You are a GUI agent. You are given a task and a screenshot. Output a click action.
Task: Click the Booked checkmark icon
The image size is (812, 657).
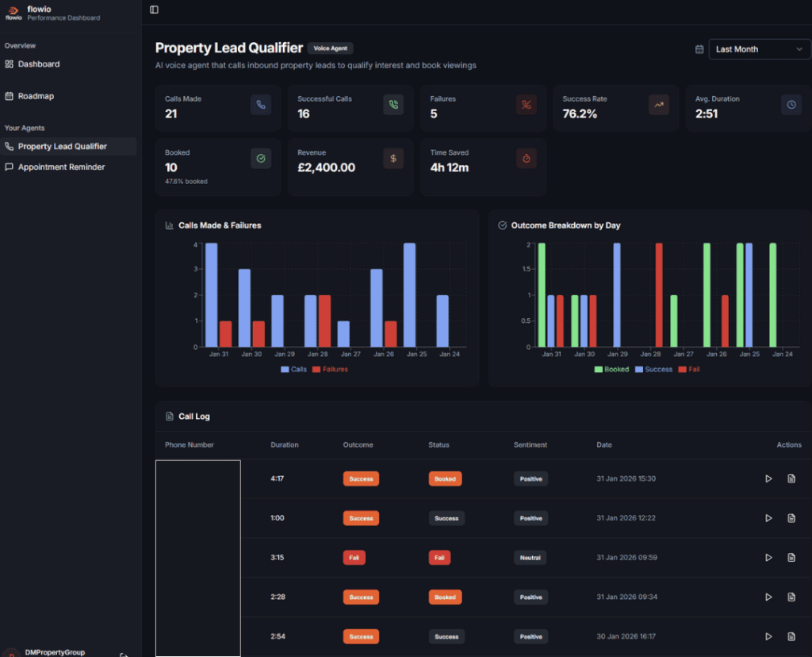coord(261,159)
